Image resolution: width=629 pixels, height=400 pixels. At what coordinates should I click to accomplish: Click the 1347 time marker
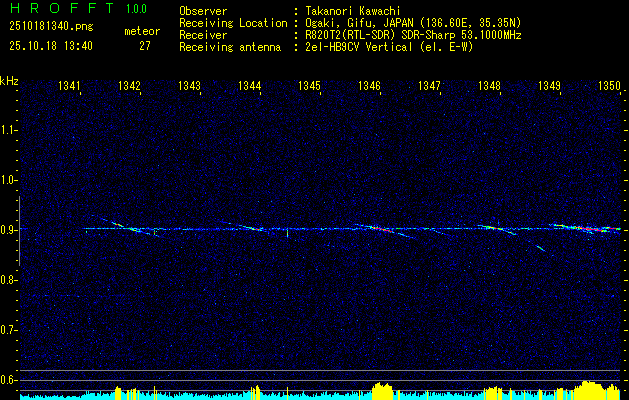pyautogui.click(x=429, y=87)
